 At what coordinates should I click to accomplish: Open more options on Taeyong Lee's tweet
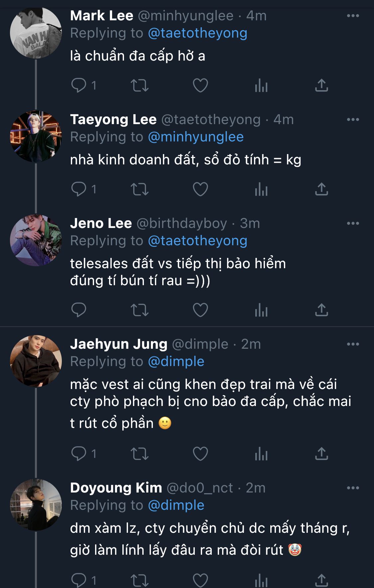[353, 119]
